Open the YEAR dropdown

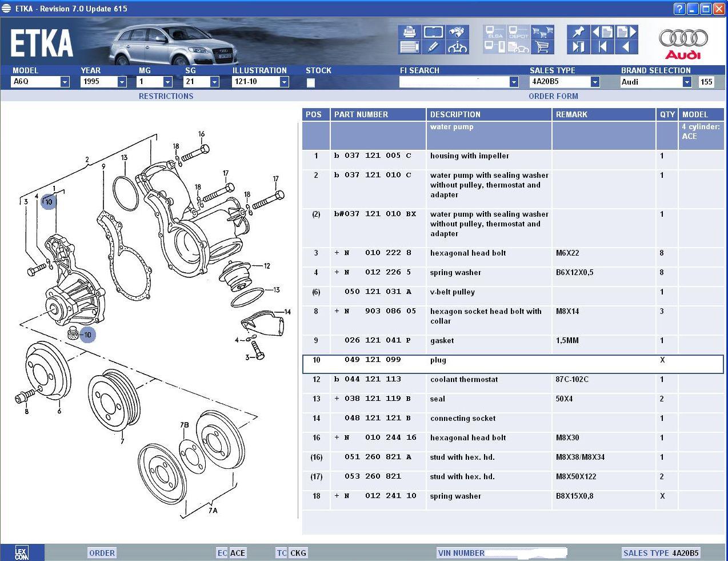(x=122, y=82)
